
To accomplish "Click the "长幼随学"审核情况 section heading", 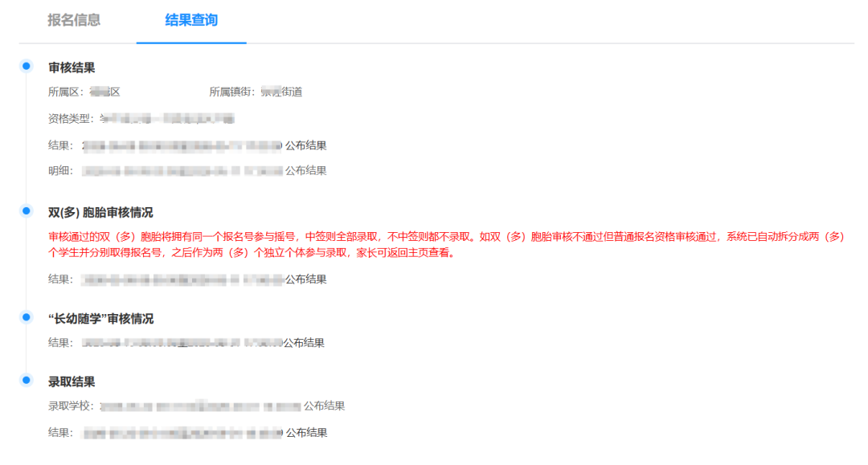I will coord(100,319).
